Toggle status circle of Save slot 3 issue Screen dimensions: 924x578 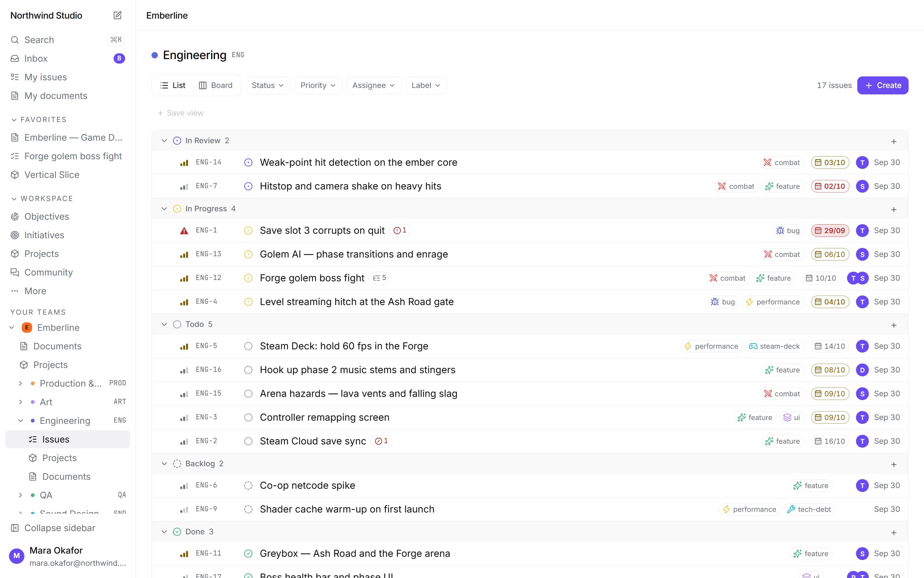(248, 231)
